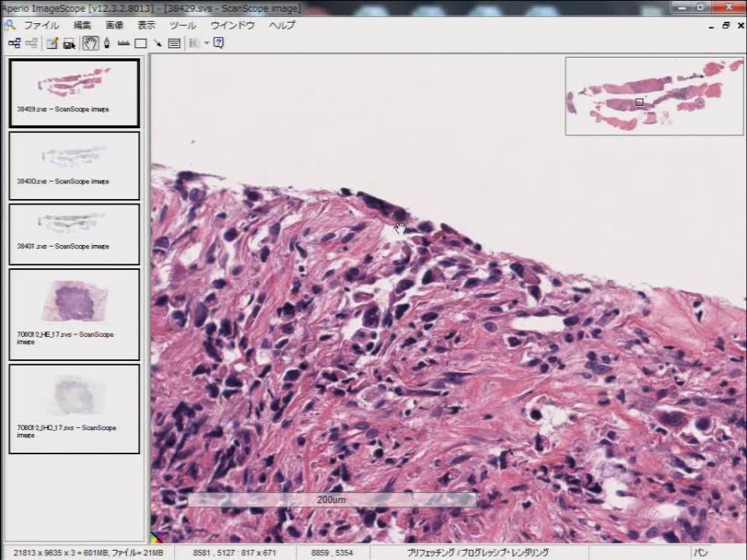This screenshot has height=560, width=747.
Task: Open the ヘルプ menu
Action: click(x=282, y=25)
